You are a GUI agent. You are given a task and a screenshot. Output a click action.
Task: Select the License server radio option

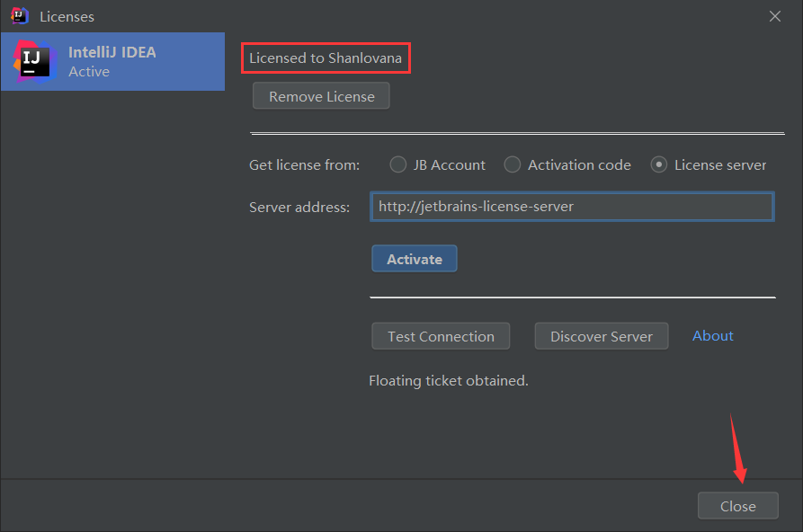pyautogui.click(x=659, y=164)
